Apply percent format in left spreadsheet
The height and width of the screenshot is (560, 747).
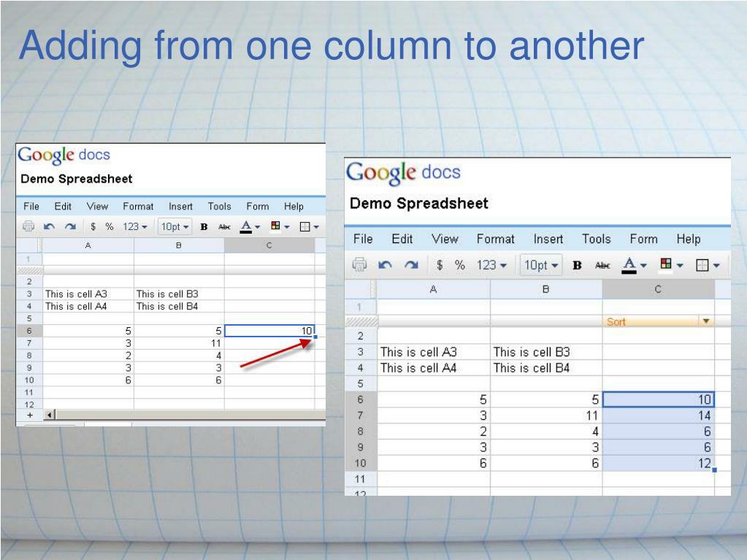110,226
